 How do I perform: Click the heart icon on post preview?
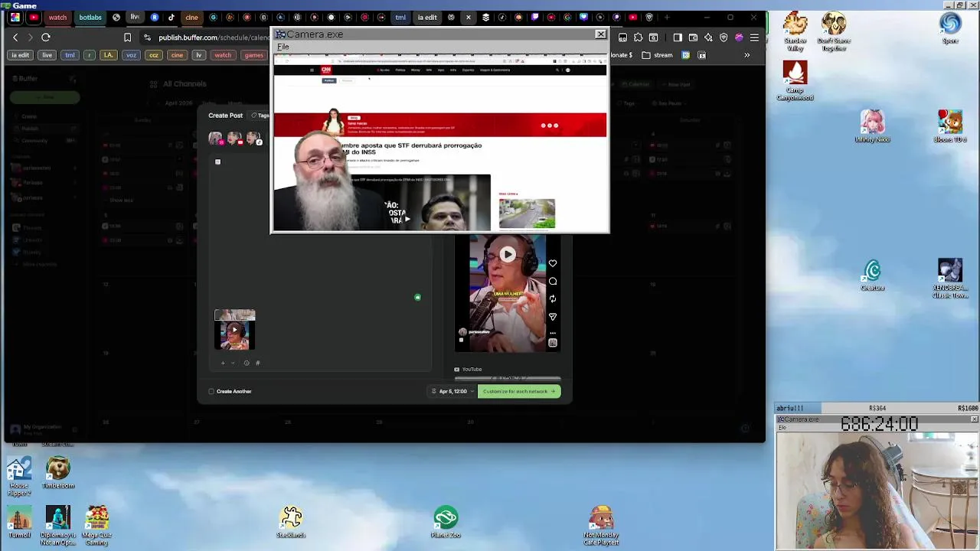553,263
